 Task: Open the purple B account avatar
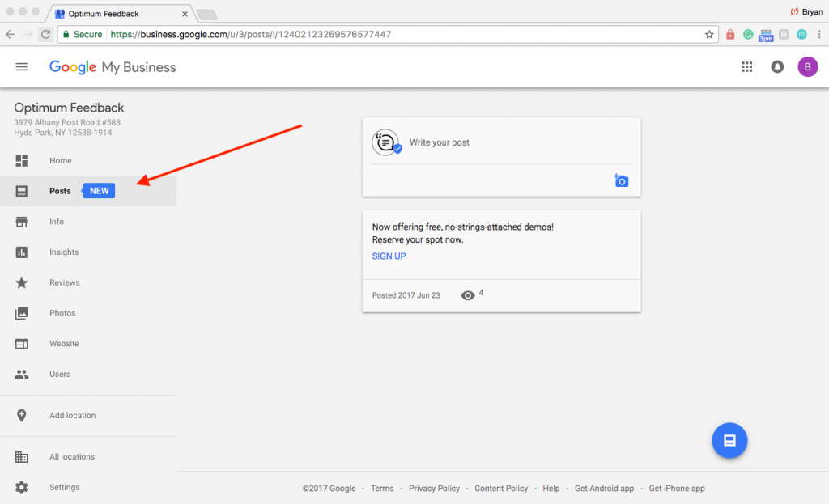click(x=807, y=67)
